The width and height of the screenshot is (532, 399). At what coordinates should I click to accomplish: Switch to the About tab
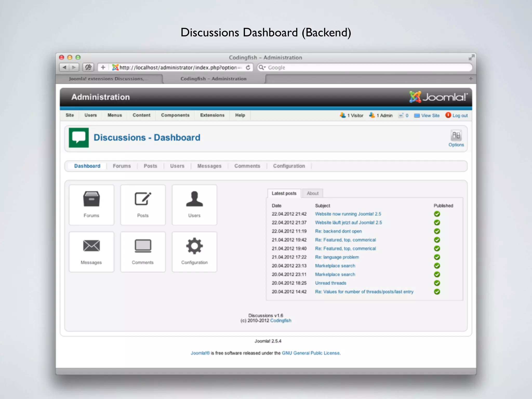[x=312, y=193]
